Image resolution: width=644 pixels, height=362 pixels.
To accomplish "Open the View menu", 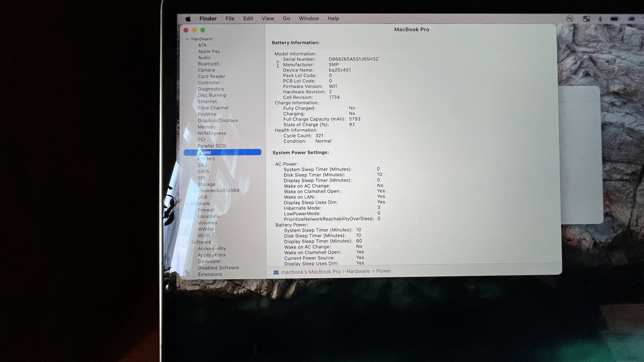I will [268, 19].
